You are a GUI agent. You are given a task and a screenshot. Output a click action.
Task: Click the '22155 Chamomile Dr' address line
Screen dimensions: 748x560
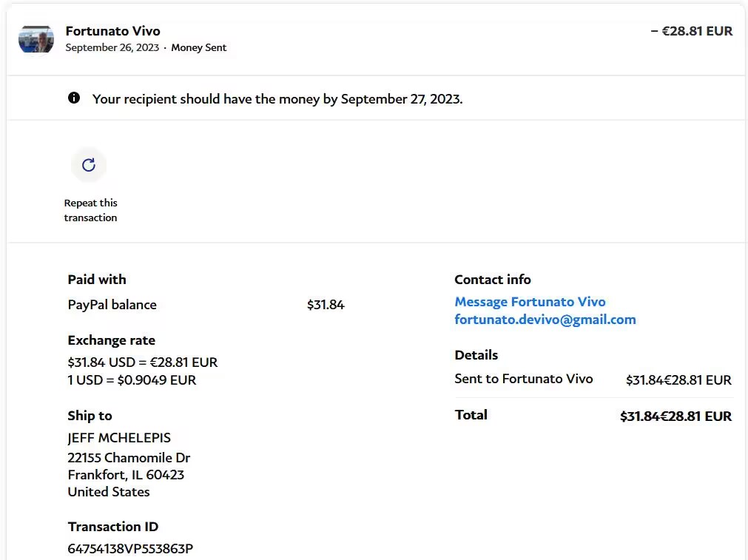(129, 458)
